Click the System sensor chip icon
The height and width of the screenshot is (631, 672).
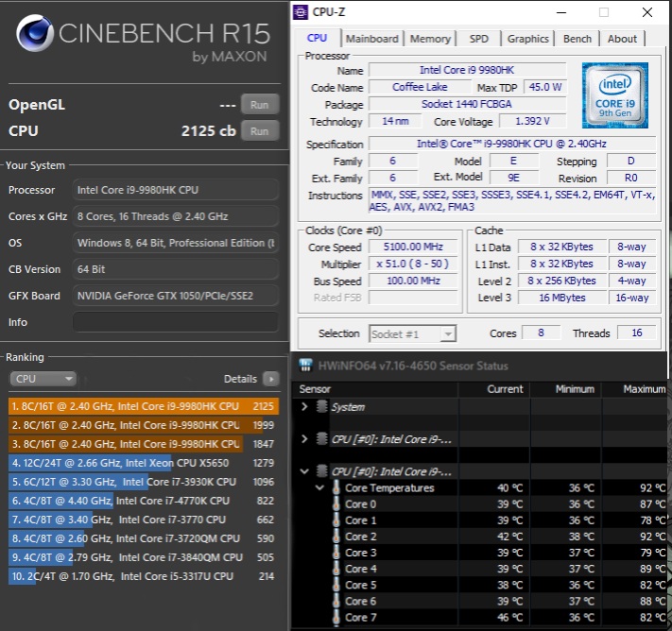[x=322, y=406]
